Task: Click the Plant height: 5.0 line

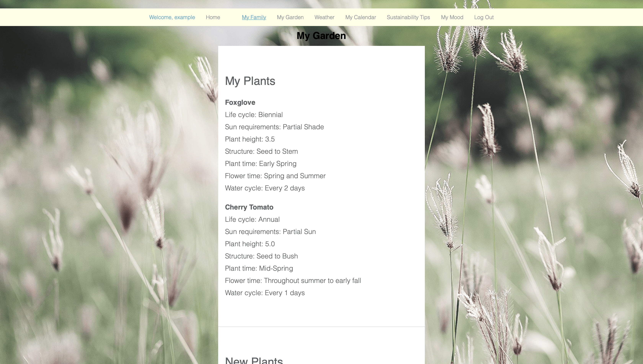Action: 250,244
